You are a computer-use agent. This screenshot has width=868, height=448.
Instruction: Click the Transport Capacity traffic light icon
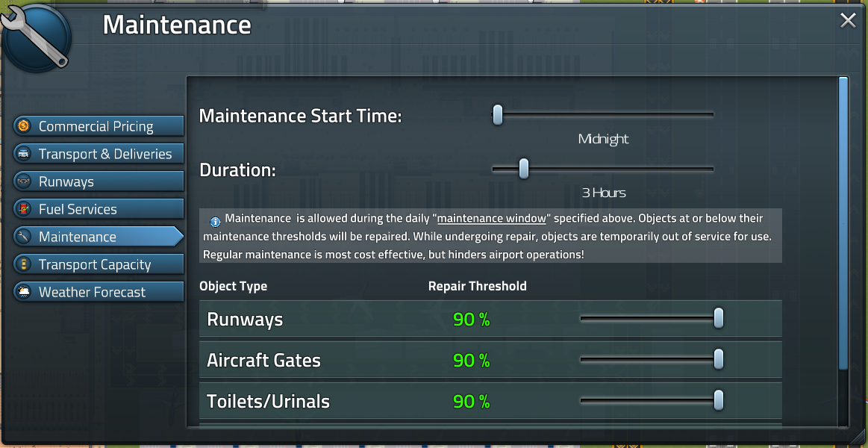coord(23,264)
